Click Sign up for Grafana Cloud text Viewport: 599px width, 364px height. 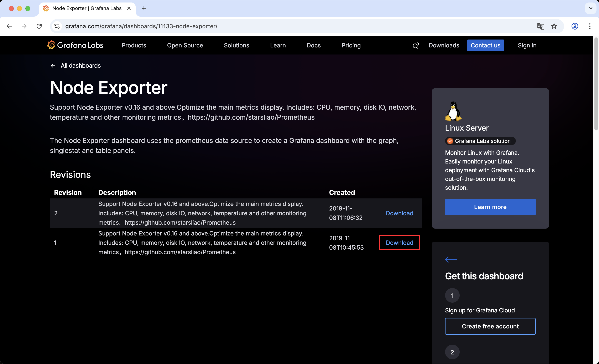[x=480, y=310]
